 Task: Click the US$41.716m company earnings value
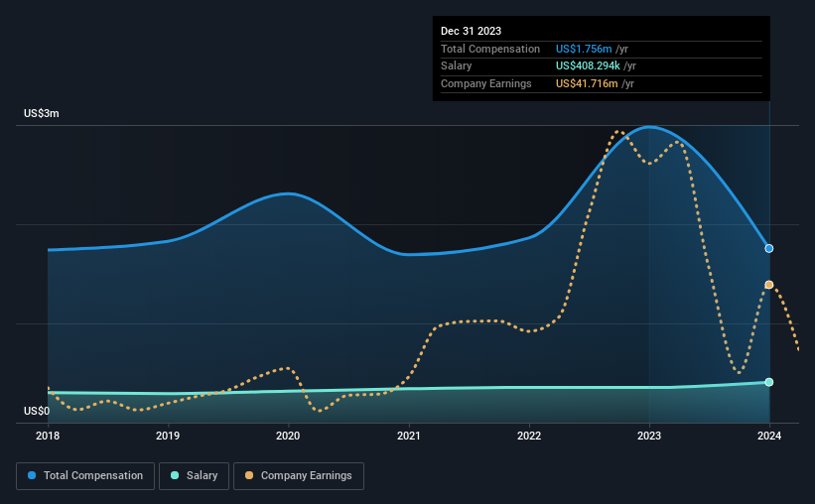587,83
